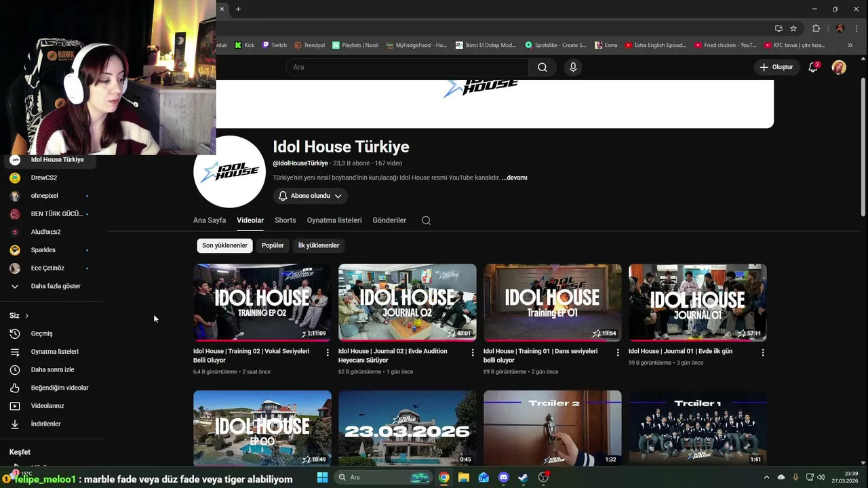
Task: Open a new browser tab
Action: [x=238, y=9]
